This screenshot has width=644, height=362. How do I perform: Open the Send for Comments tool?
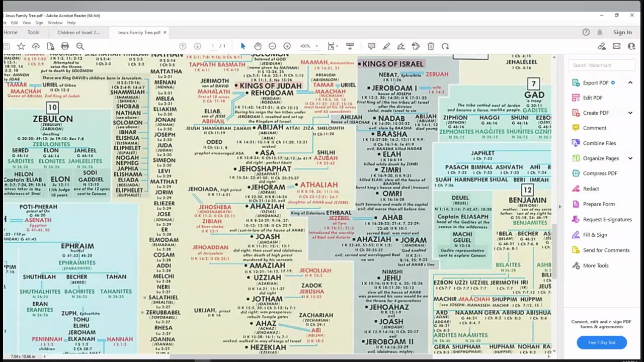pos(602,250)
